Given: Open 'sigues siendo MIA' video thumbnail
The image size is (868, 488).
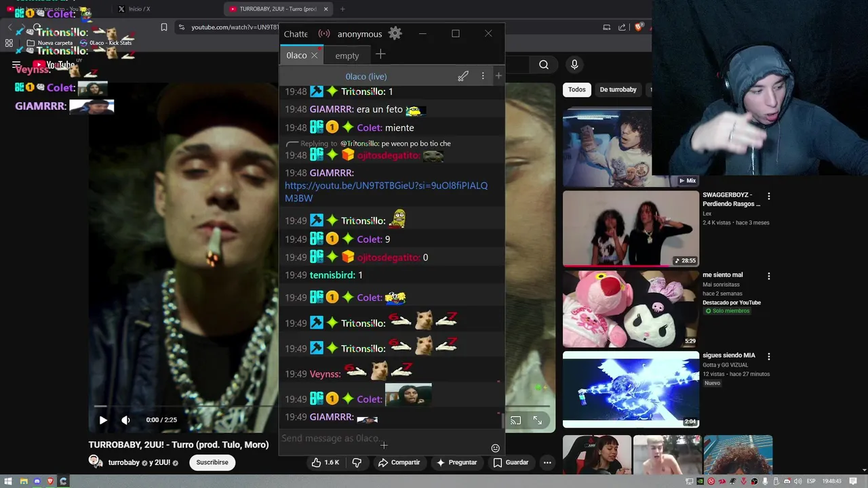Looking at the screenshot, I should [631, 389].
